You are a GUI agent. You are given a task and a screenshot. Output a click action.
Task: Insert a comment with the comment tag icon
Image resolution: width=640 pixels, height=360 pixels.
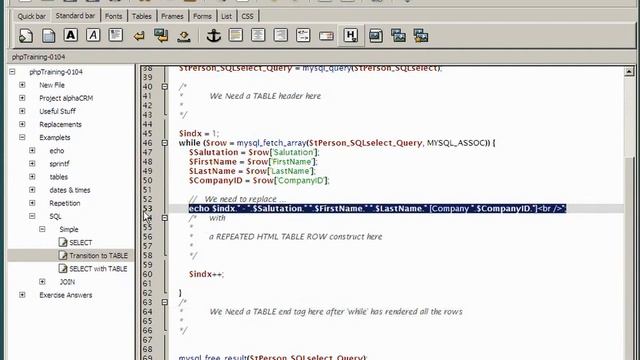point(303,35)
